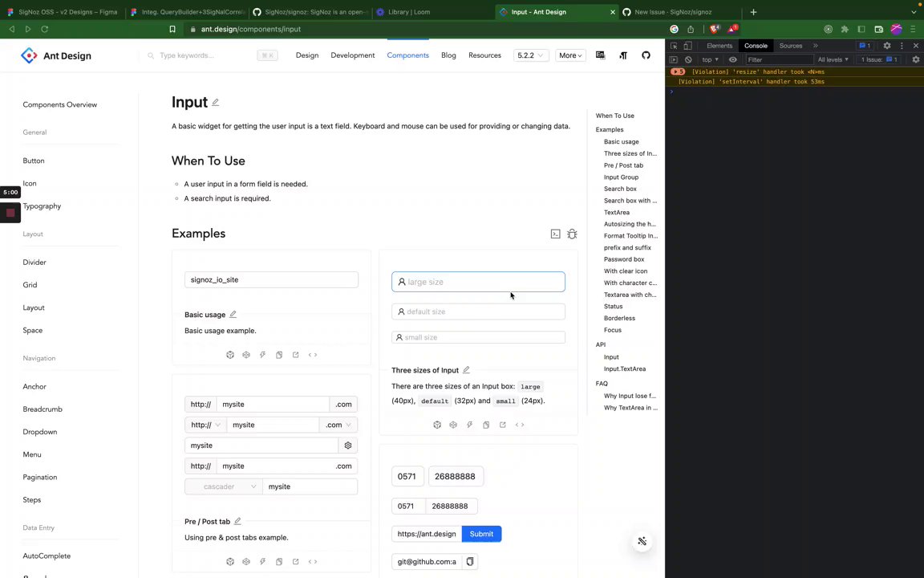Click floating theme editor button bottom right
924x578 pixels.
(x=642, y=541)
